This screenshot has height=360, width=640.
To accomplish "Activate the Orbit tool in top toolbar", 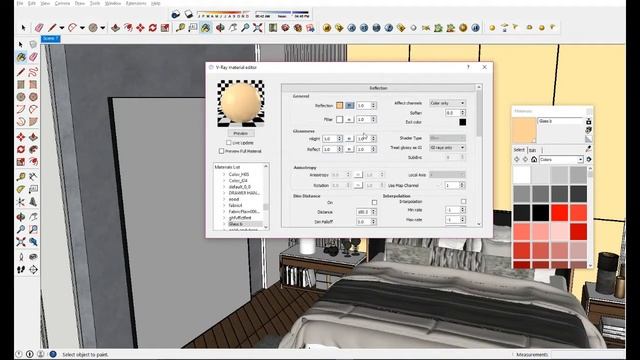I will pos(220,28).
